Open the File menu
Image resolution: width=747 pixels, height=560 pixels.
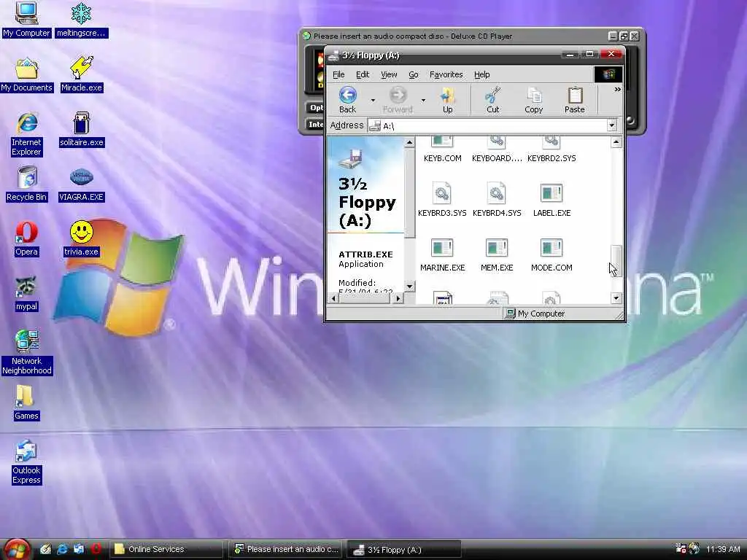(338, 75)
